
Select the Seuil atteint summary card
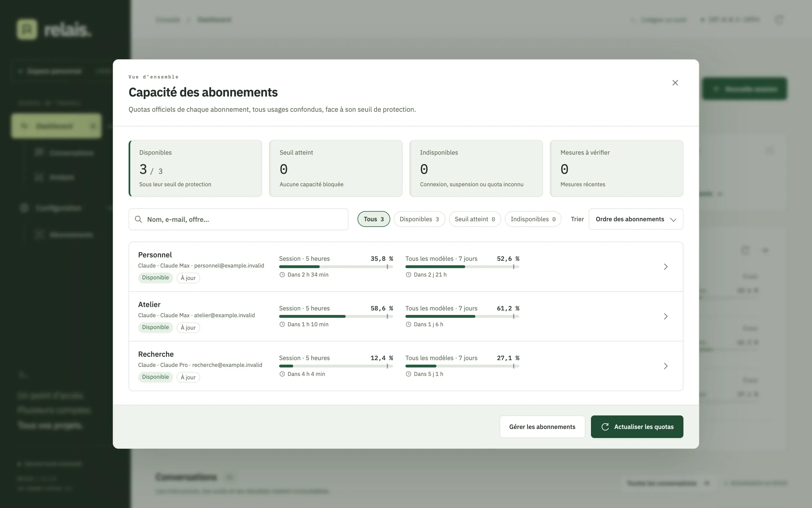coord(336,168)
